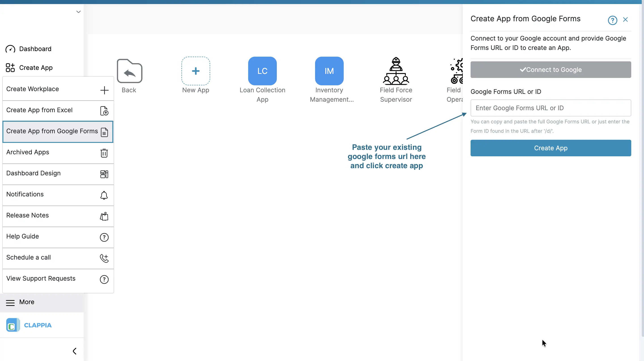Click the Google Forms URL or ID label
644x361 pixels.
(x=506, y=92)
